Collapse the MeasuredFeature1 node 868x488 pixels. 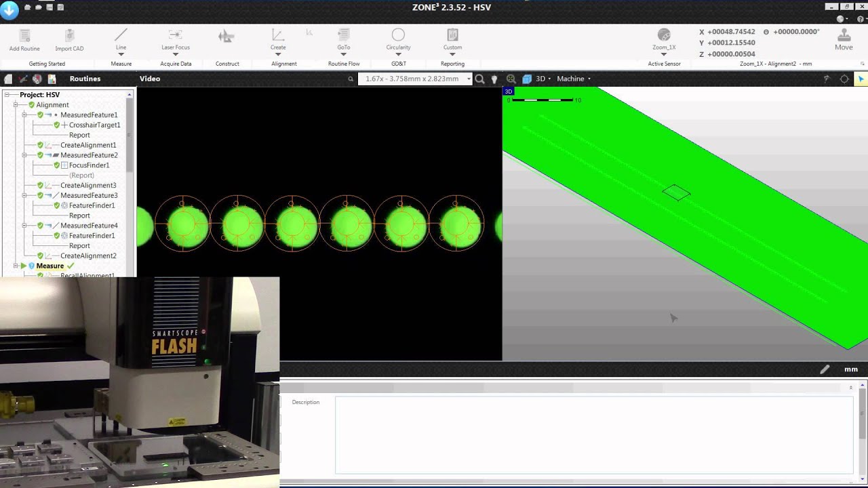(24, 115)
